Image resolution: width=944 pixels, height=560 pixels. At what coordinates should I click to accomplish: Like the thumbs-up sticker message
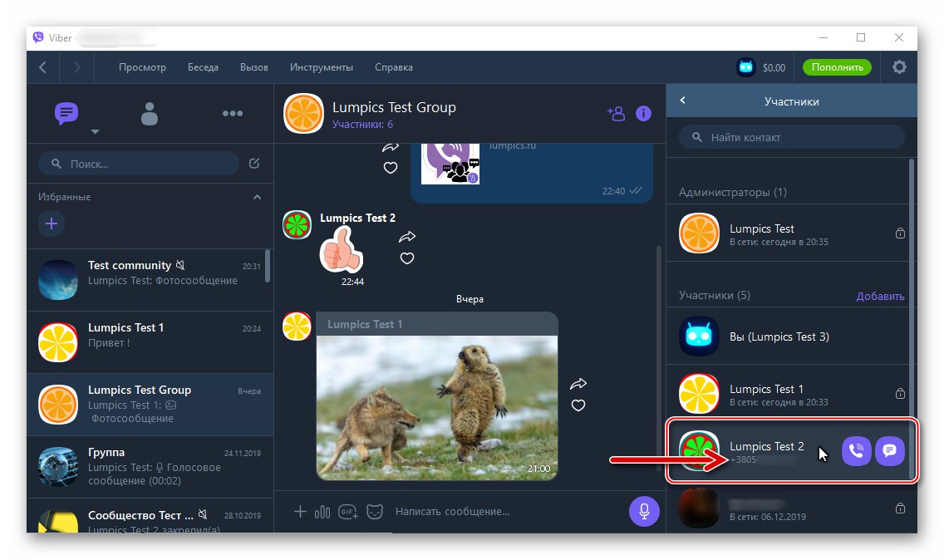pyautogui.click(x=407, y=258)
